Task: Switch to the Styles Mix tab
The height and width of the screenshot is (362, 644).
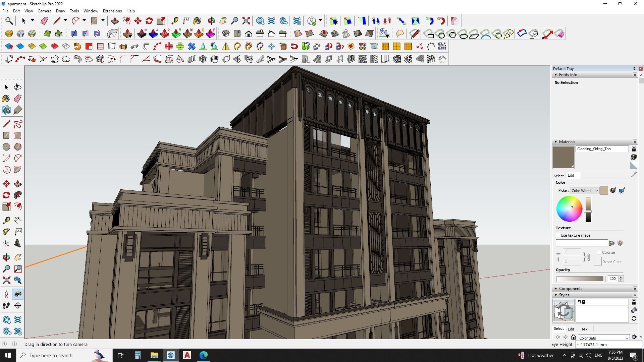Action: (585, 329)
